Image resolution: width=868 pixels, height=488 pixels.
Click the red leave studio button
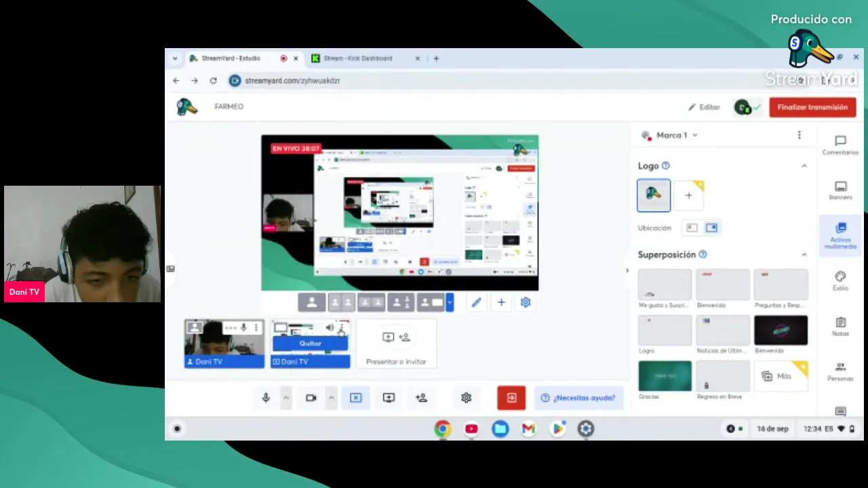coord(511,398)
